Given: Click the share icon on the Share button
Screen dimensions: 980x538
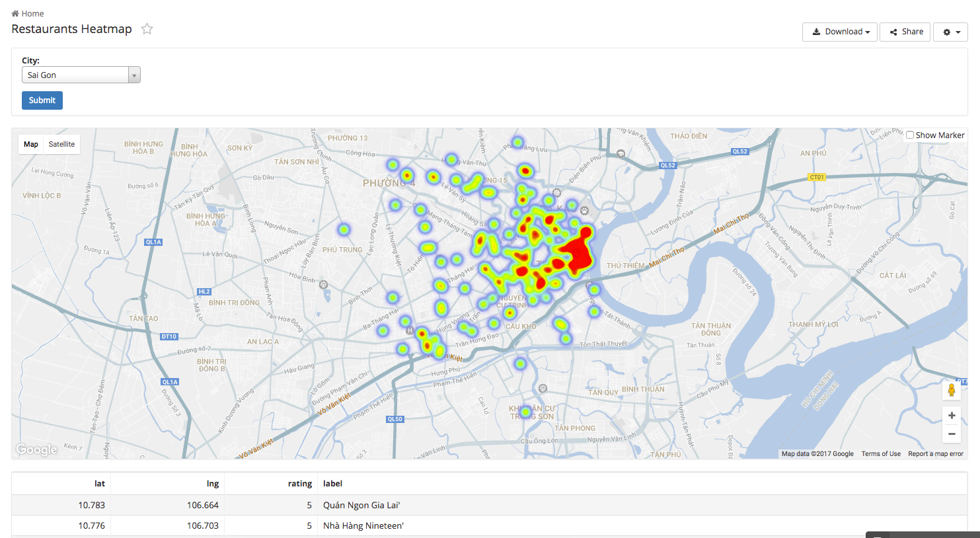Looking at the screenshot, I should point(894,32).
